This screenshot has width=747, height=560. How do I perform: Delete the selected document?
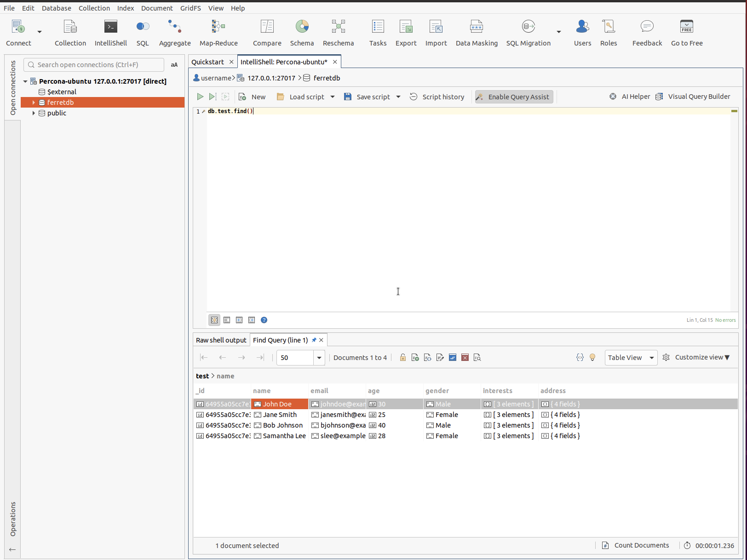[465, 357]
